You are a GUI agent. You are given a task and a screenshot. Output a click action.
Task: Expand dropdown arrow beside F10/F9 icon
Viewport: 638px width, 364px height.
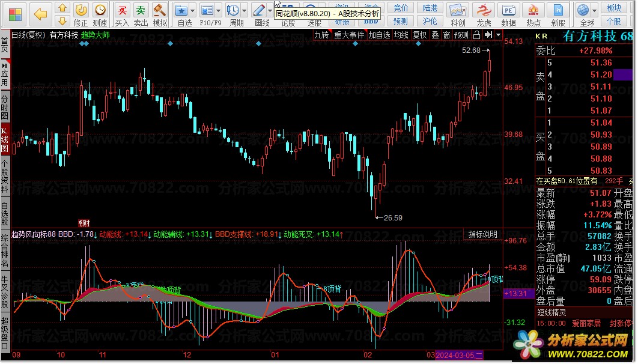[x=219, y=11]
